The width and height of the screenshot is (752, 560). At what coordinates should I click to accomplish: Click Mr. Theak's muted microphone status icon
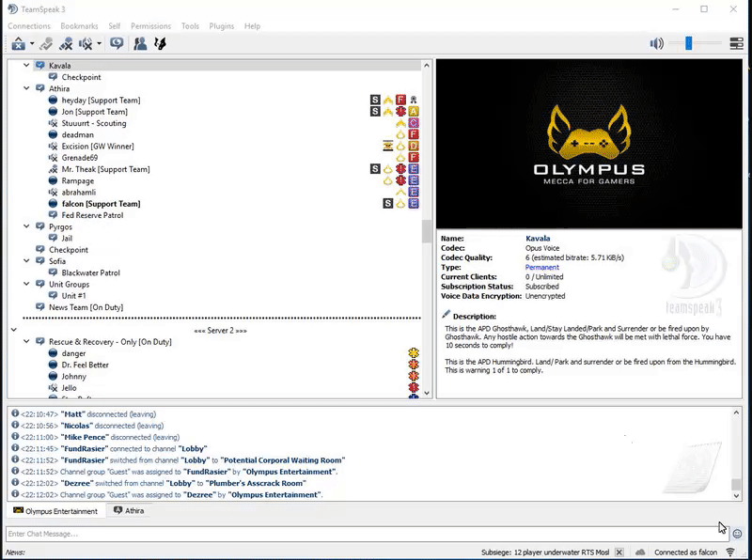(x=53, y=169)
